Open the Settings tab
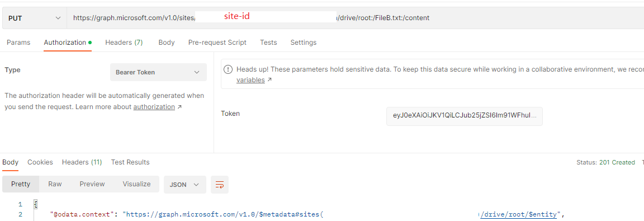 coord(304,43)
